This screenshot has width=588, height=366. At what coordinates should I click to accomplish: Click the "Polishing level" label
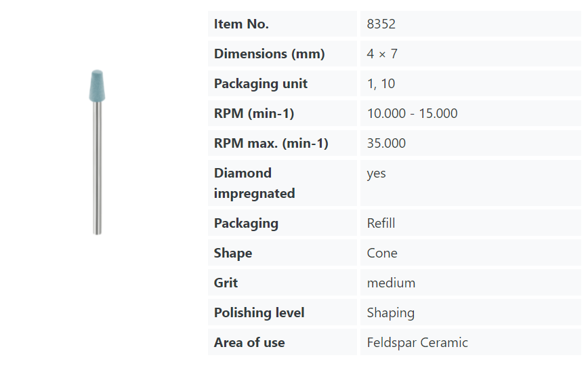pyautogui.click(x=259, y=312)
